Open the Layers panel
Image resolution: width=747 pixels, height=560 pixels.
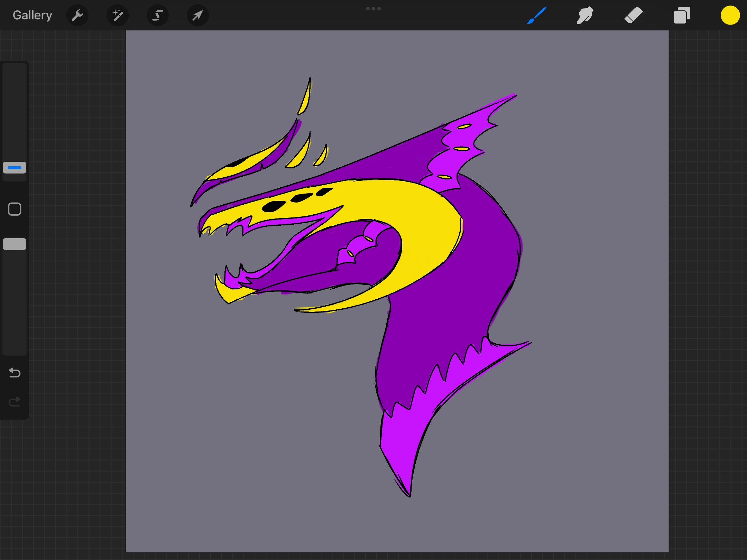pos(682,16)
